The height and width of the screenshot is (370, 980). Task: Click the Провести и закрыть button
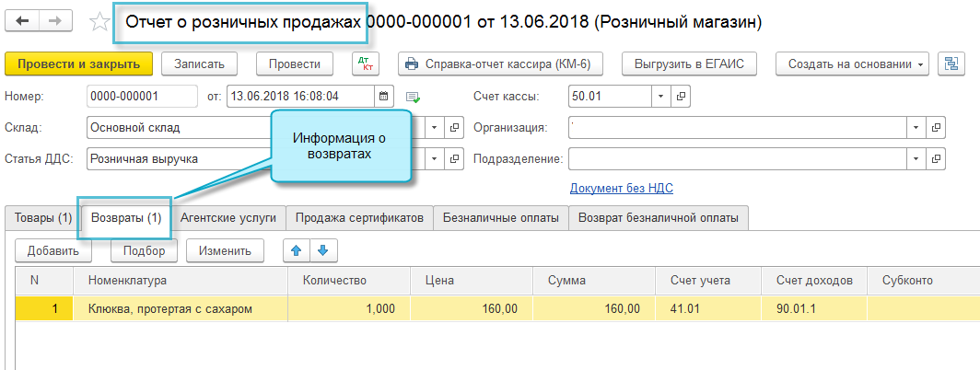click(78, 64)
